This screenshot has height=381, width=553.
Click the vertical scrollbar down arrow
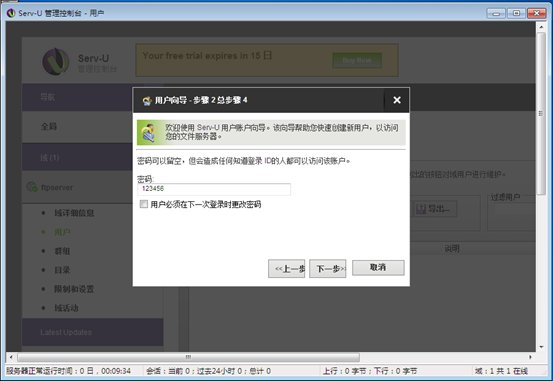pyautogui.click(x=541, y=347)
